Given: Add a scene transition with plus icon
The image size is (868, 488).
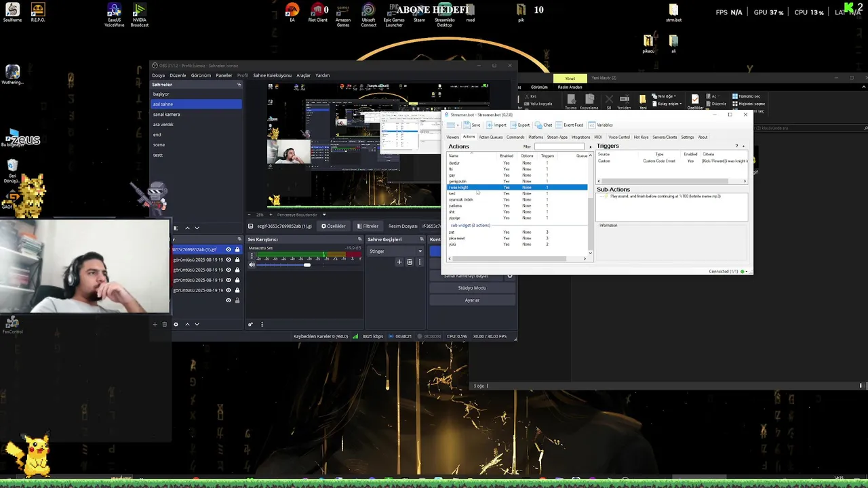Looking at the screenshot, I should click(x=399, y=262).
